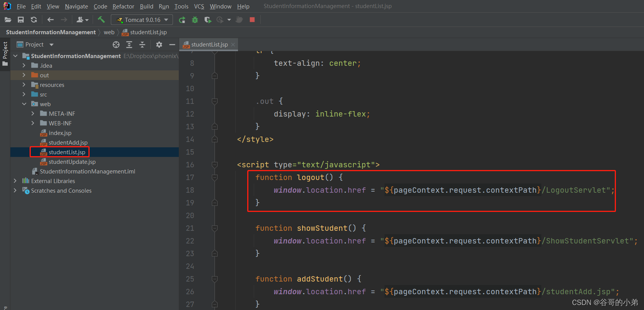The height and width of the screenshot is (310, 644).
Task: Fold the showStudent function at line 21
Action: click(215, 228)
